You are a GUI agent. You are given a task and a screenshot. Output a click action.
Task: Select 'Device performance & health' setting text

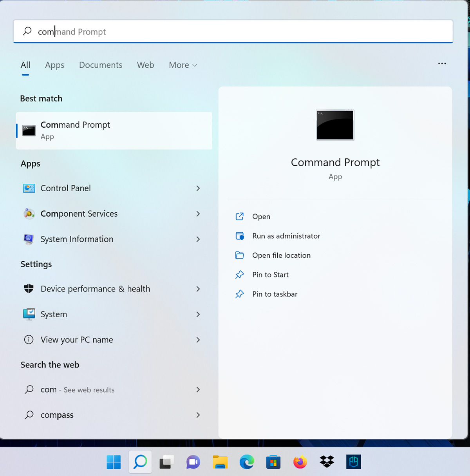[x=96, y=289]
